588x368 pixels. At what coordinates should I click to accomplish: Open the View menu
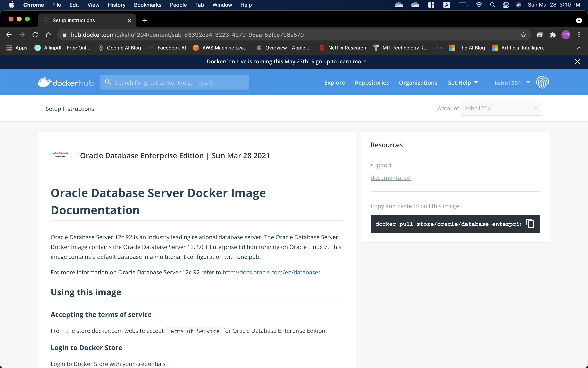tap(93, 5)
